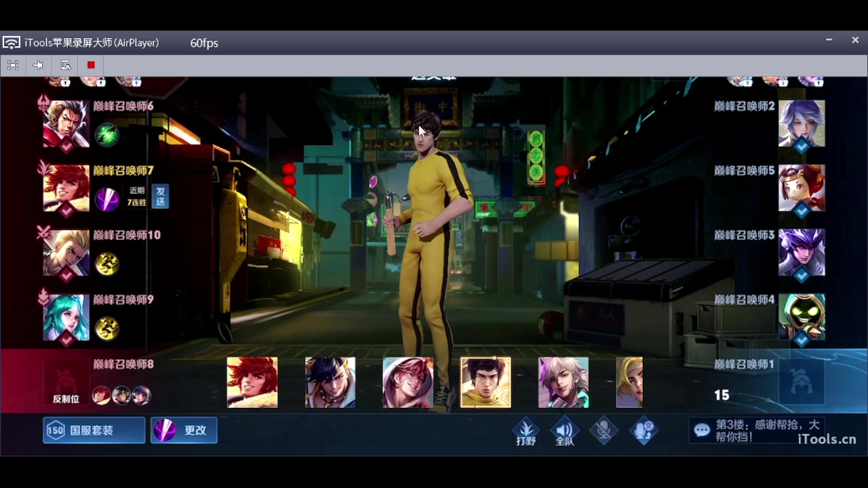868x488 pixels.
Task: Click the Bruce Lee hero model in center
Action: [429, 261]
